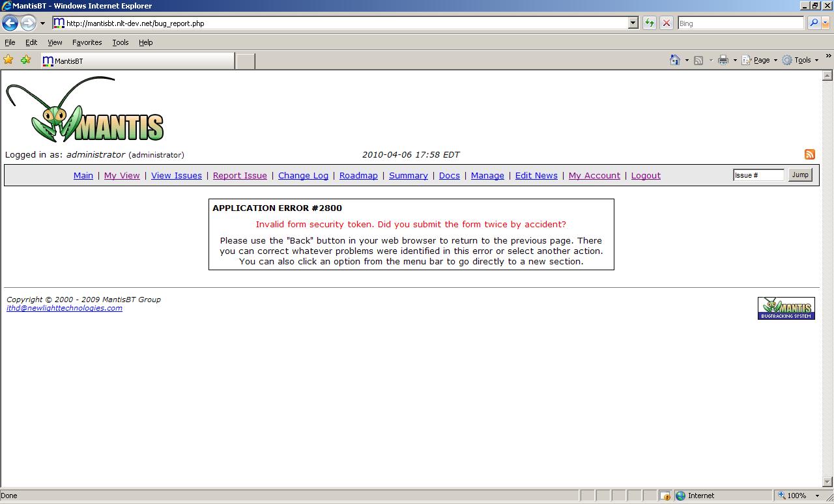Expand the zoom level 100% dropdown
The image size is (834, 504).
click(x=817, y=496)
